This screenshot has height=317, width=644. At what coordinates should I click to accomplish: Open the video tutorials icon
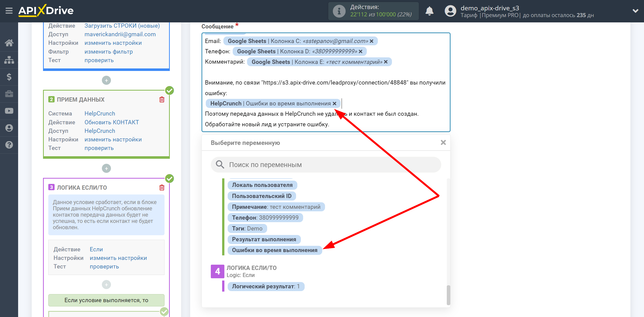pyautogui.click(x=9, y=111)
